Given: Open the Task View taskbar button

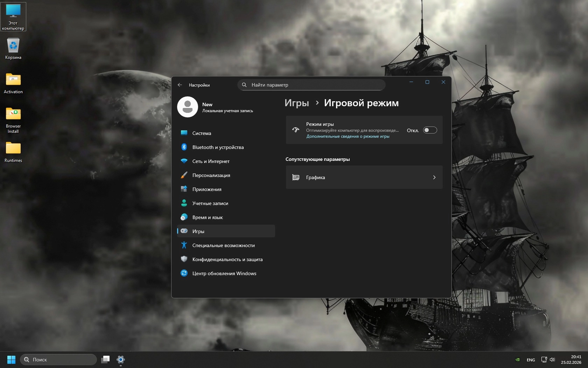Looking at the screenshot, I should 105,360.
